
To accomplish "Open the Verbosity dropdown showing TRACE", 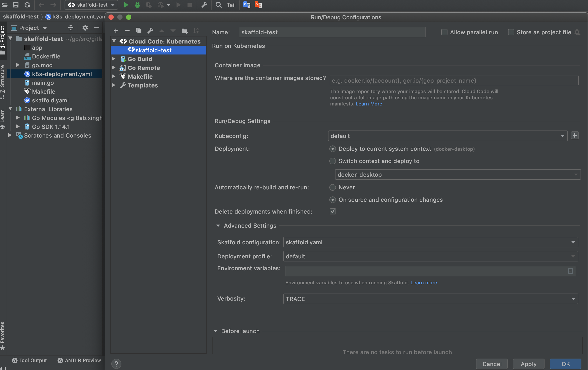I will (573, 299).
